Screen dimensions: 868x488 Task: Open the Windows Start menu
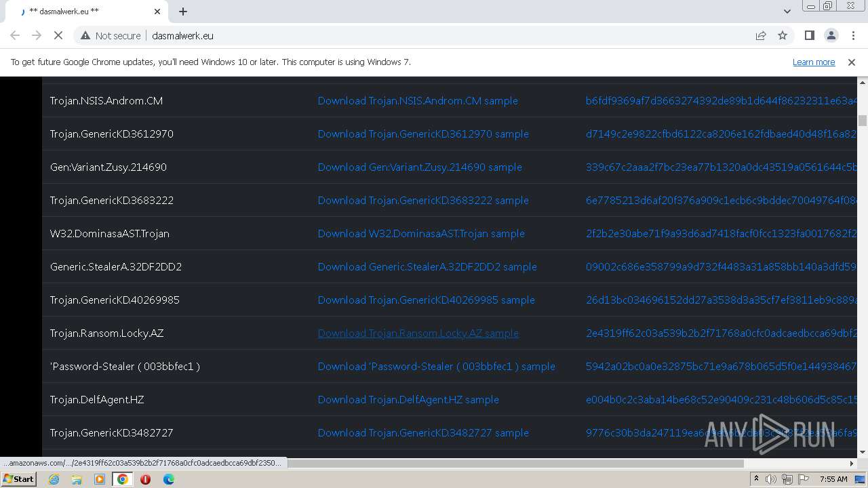(19, 479)
